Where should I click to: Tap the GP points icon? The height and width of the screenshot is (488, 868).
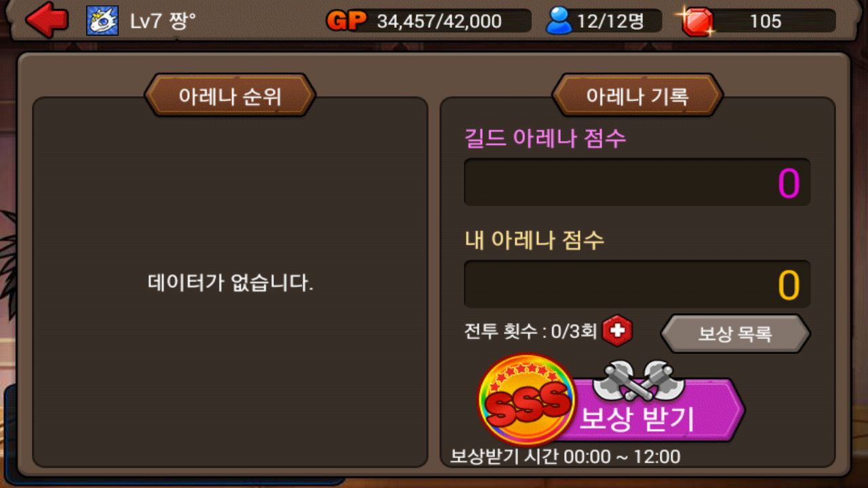click(347, 21)
